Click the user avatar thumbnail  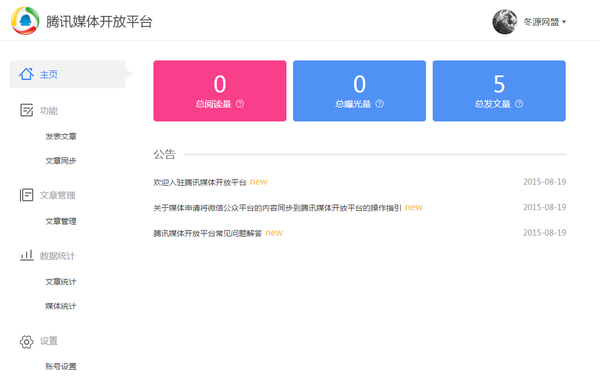(x=505, y=22)
